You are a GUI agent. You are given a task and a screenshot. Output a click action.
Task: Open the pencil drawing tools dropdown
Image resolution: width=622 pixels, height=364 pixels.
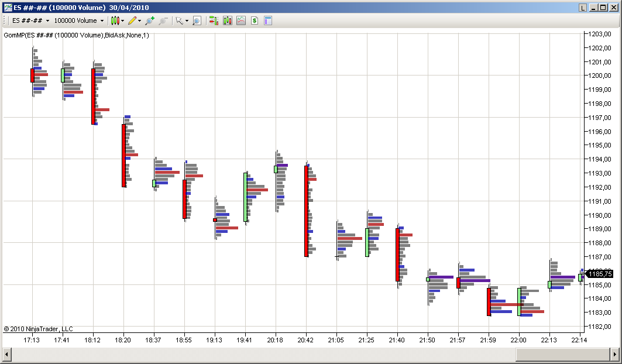(135, 20)
